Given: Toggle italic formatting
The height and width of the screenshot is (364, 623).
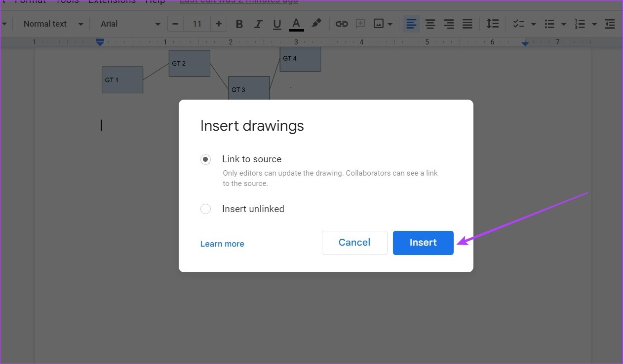Looking at the screenshot, I should click(258, 24).
